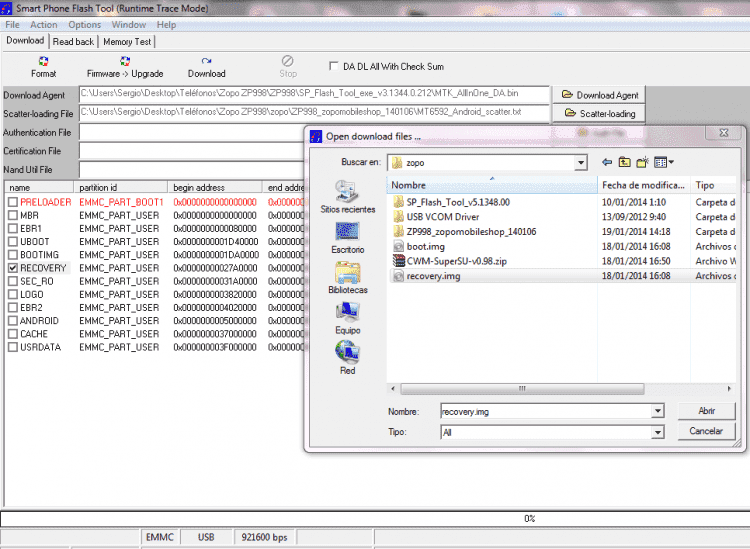
Task: Sort by the Nombre column header
Action: (x=492, y=185)
